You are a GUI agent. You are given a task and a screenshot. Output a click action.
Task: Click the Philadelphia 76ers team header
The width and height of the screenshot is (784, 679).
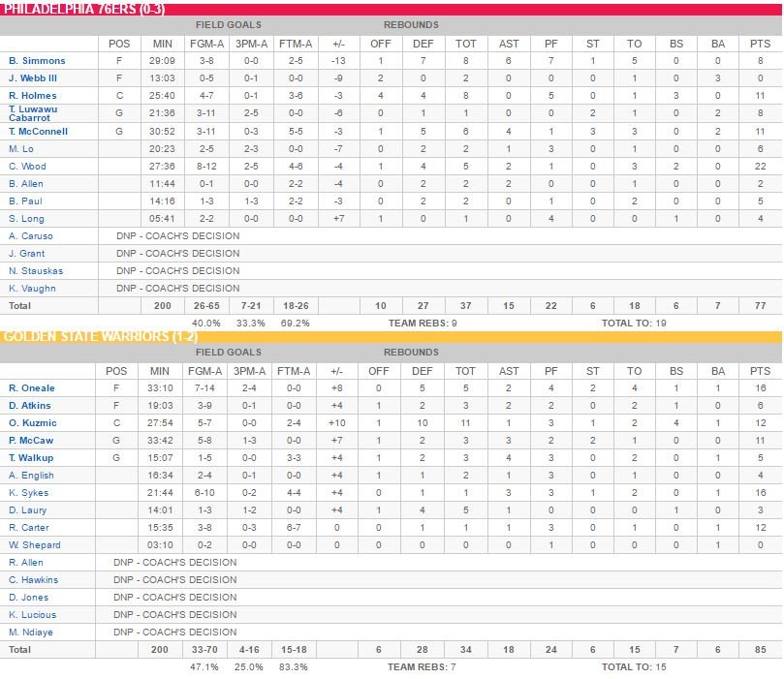(82, 9)
